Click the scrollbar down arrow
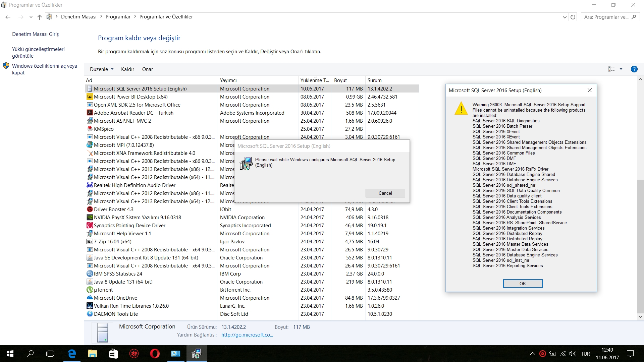Image resolution: width=644 pixels, height=362 pixels. click(x=640, y=317)
